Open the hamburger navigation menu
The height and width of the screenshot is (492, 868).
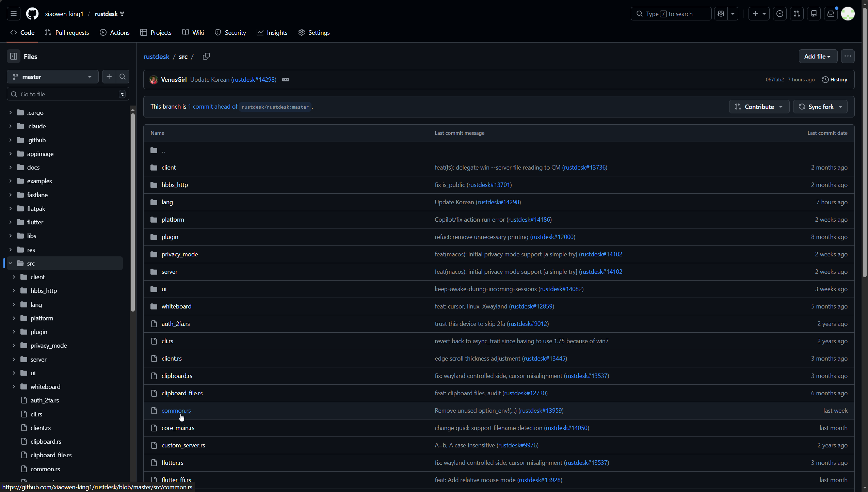click(13, 14)
